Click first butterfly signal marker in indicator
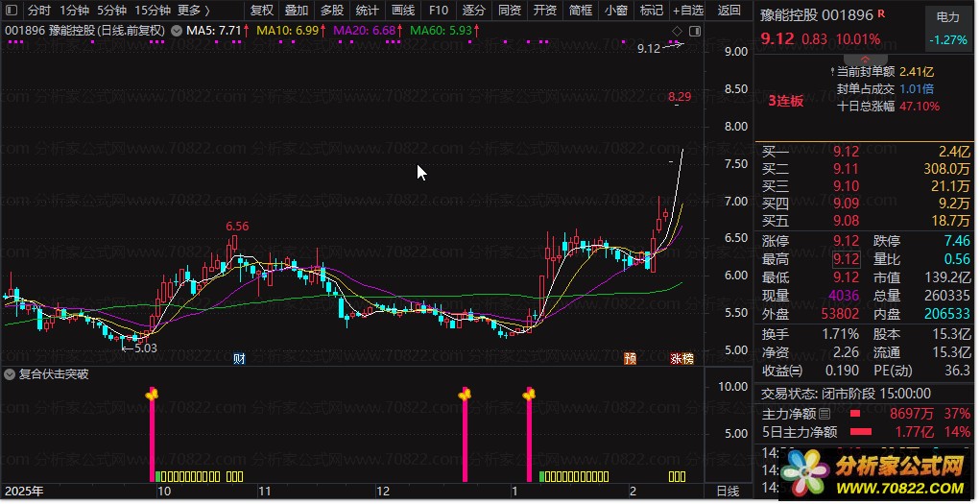The width and height of the screenshot is (980, 504). pyautogui.click(x=152, y=394)
